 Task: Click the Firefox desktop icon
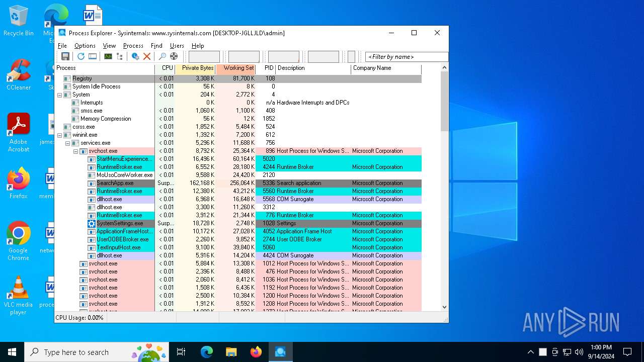19,184
